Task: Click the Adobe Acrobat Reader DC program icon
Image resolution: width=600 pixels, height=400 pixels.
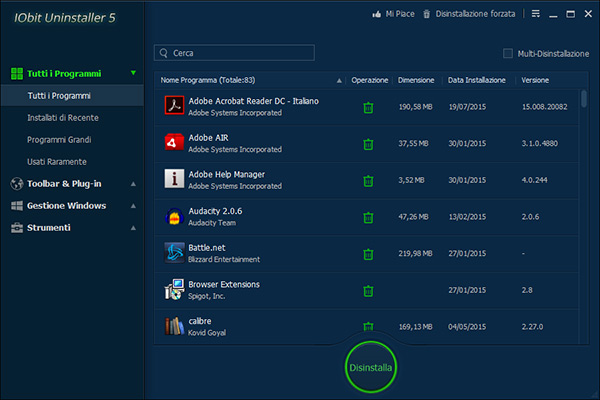Action: pos(174,105)
